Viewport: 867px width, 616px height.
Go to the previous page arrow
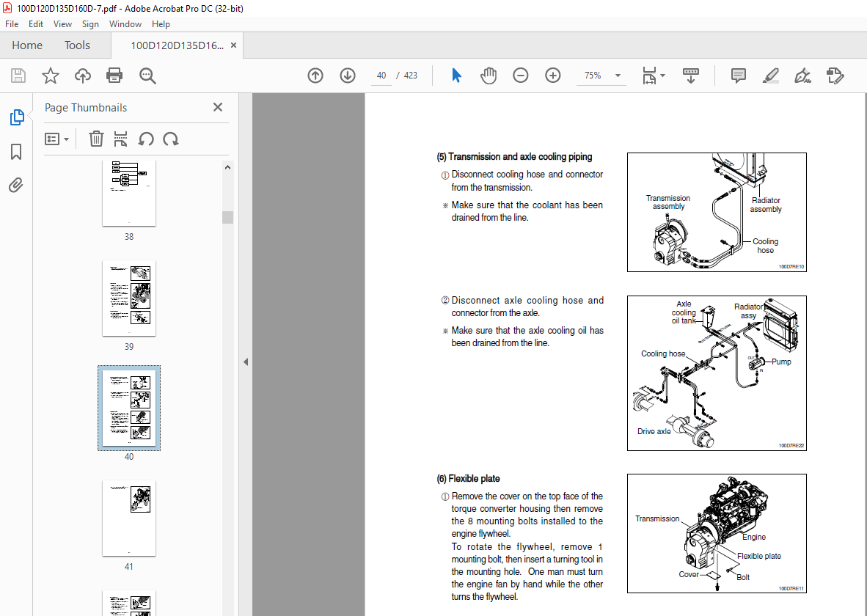coord(315,76)
